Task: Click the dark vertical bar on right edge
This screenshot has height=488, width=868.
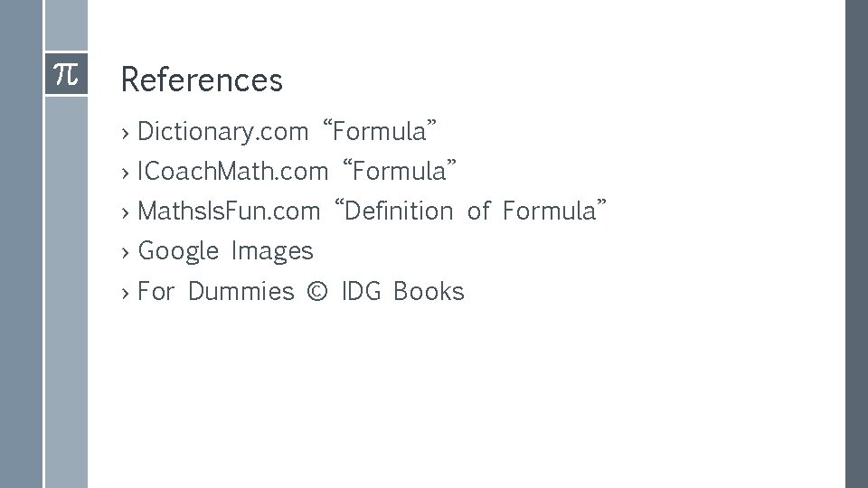Action: 855,244
